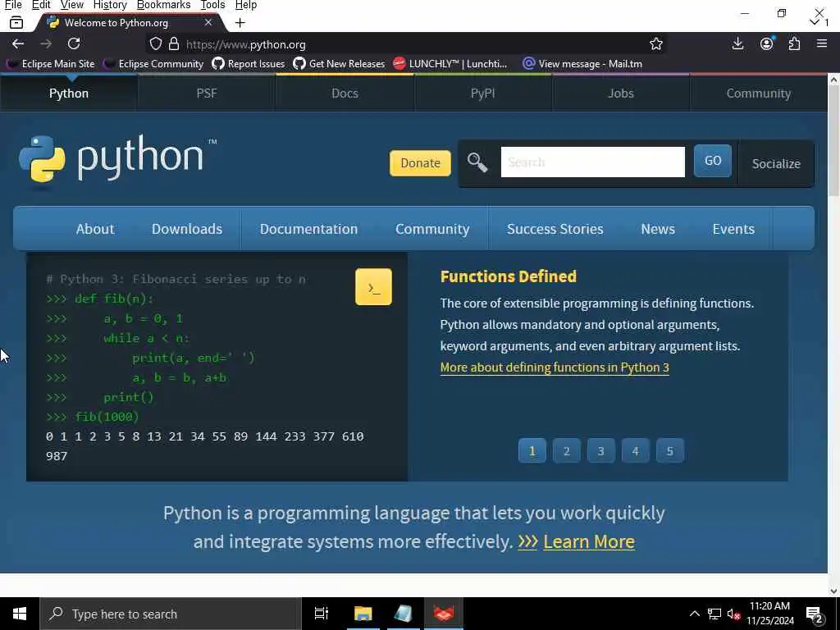Open the Documentation navigation menu
Screen dimensions: 840x630
coord(308,229)
